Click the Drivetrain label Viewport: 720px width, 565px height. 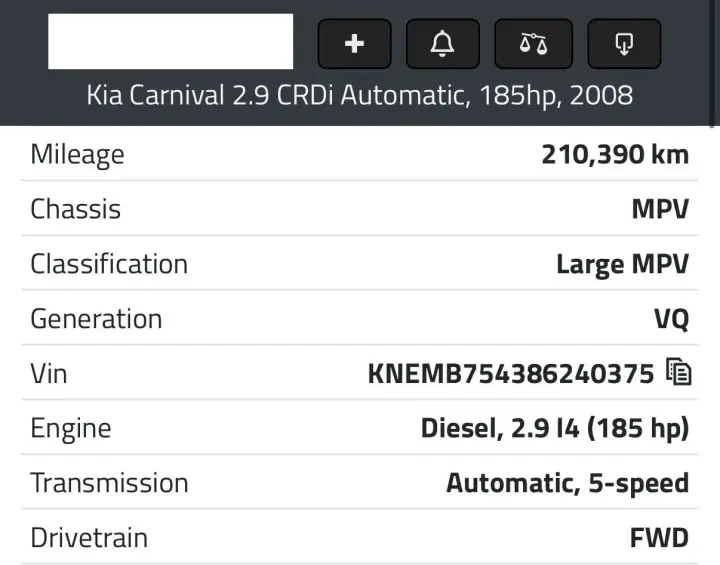pos(89,538)
